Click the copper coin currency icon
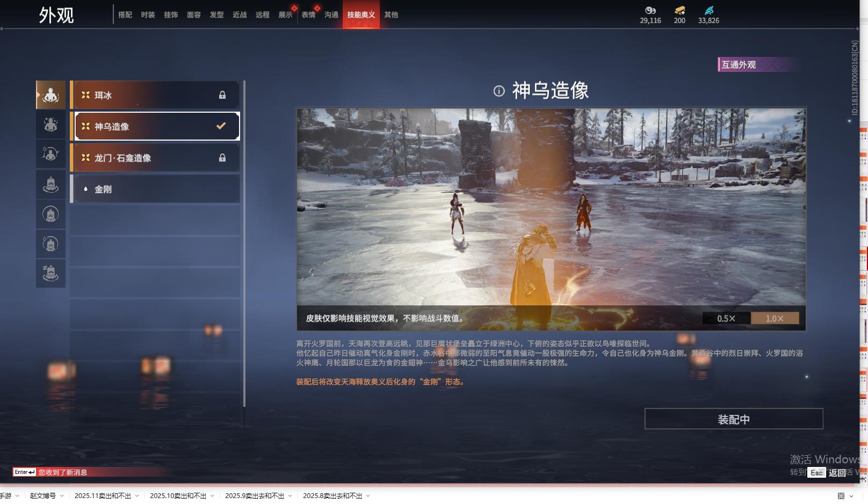The image size is (868, 504). (650, 10)
